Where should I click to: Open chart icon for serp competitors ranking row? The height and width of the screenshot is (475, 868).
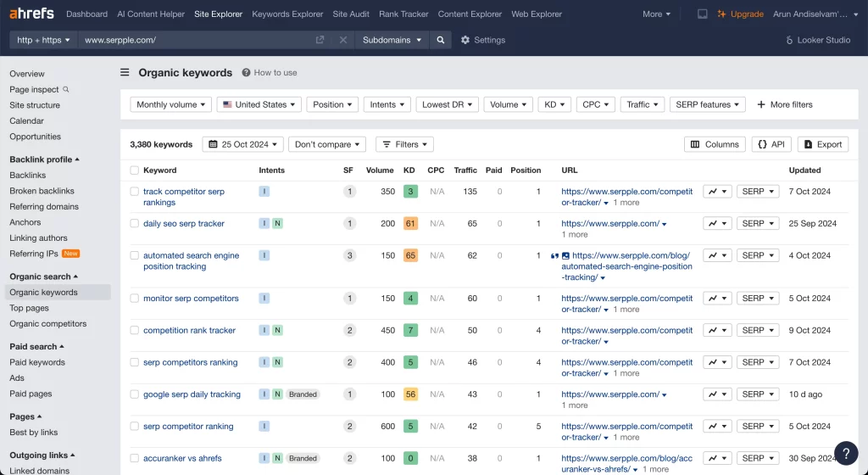[717, 363]
